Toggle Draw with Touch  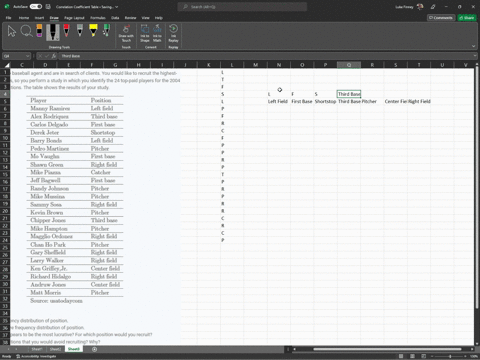click(126, 33)
